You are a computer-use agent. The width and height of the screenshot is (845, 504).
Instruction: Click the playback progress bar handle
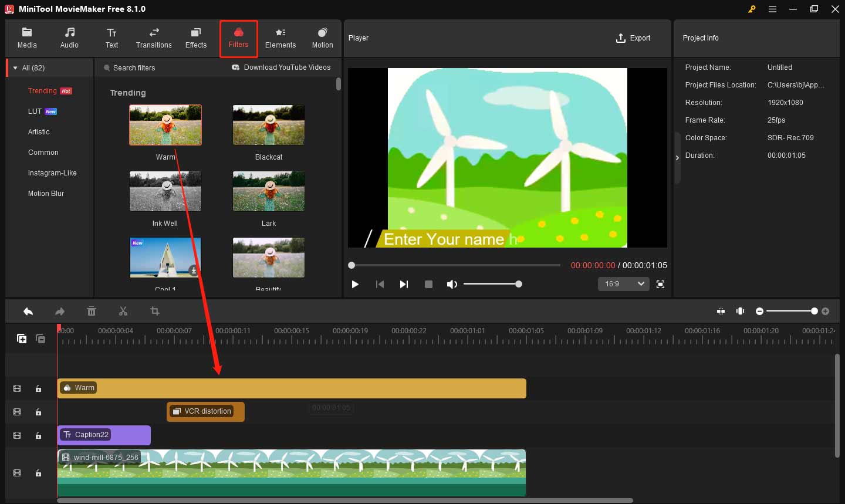[351, 265]
